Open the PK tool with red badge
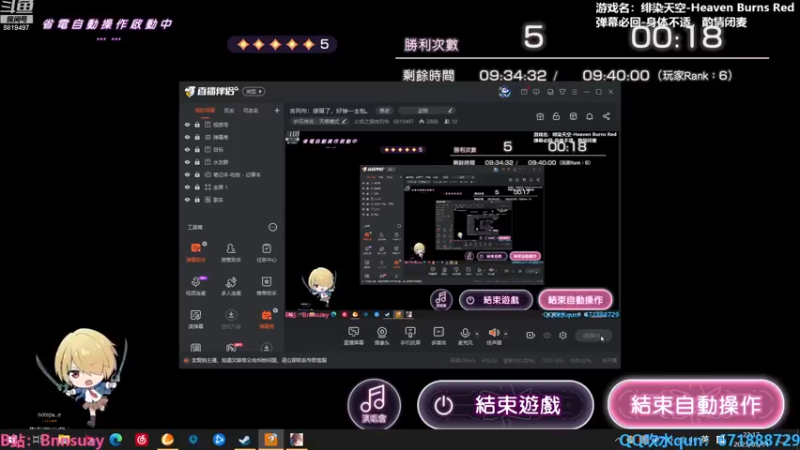The height and width of the screenshot is (450, 800). pos(231,348)
